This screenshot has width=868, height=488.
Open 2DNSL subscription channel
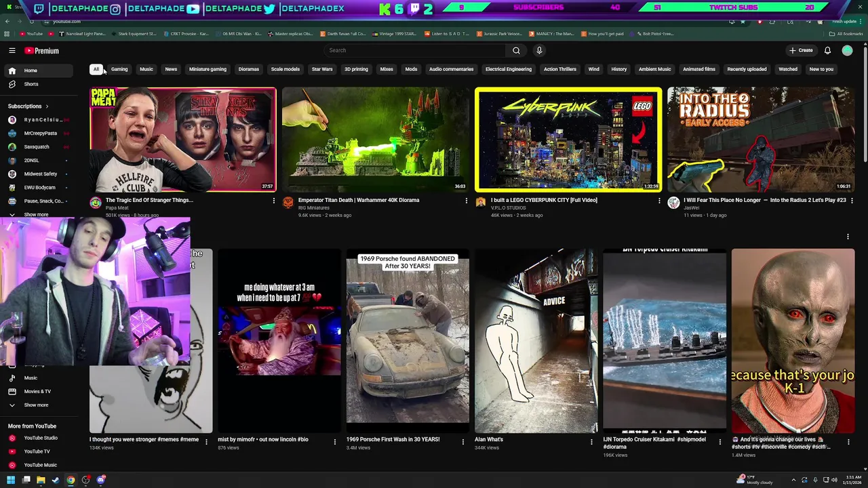[37, 161]
